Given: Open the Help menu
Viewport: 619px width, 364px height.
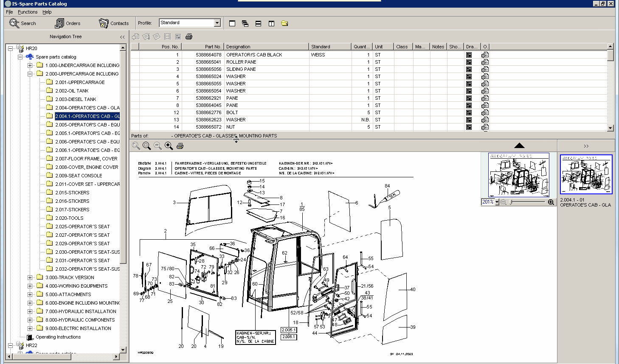Looking at the screenshot, I should click(x=47, y=12).
